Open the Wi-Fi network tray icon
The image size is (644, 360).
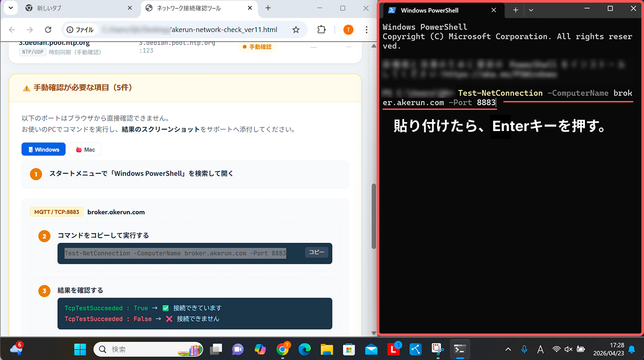coord(557,349)
